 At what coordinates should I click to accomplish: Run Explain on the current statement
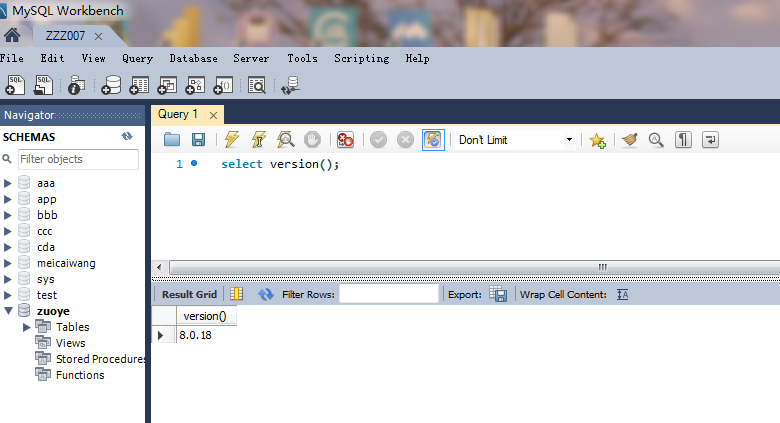pos(286,140)
